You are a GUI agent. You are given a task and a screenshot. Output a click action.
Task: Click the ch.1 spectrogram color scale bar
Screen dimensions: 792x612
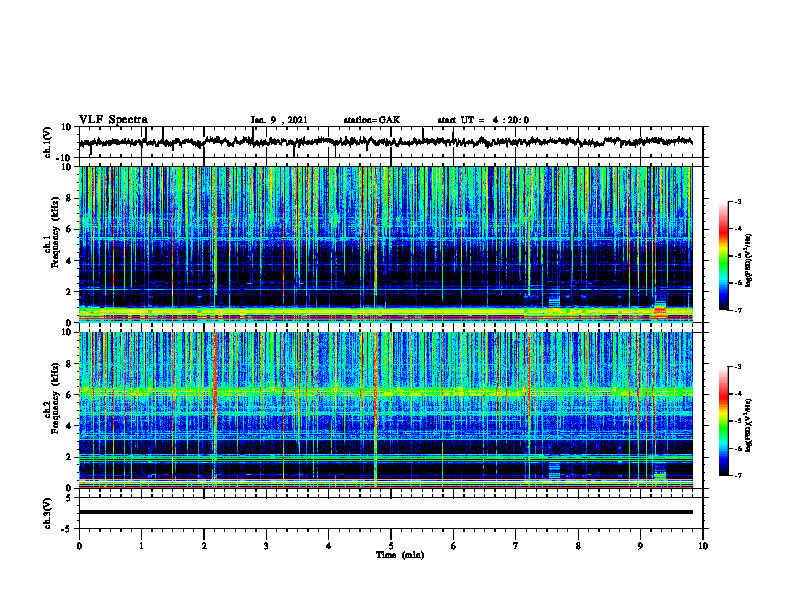(x=723, y=256)
